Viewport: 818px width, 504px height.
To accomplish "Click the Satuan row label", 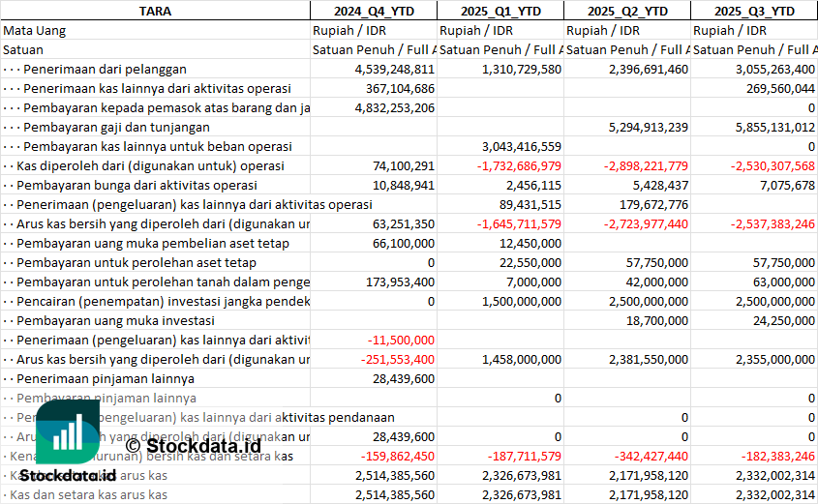I will point(23,49).
